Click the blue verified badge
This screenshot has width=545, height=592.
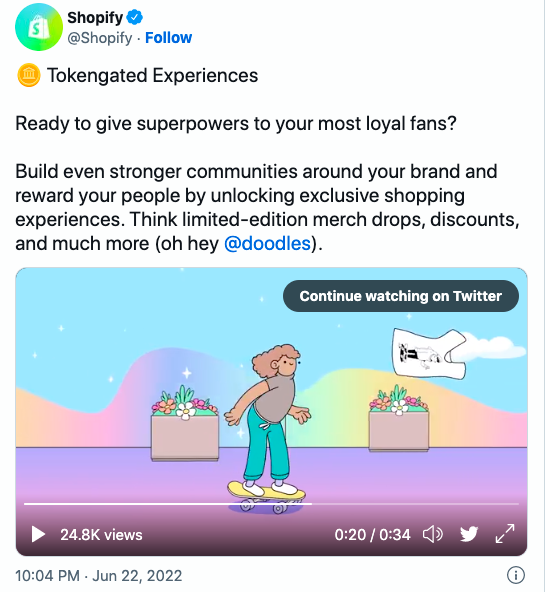[134, 17]
